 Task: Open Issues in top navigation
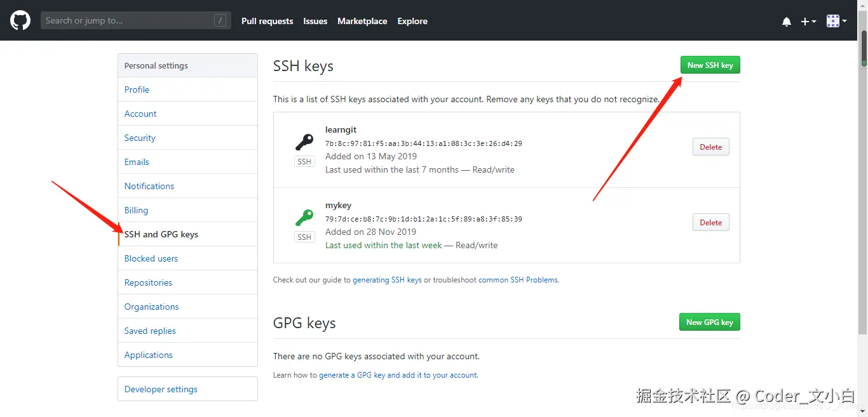point(315,21)
